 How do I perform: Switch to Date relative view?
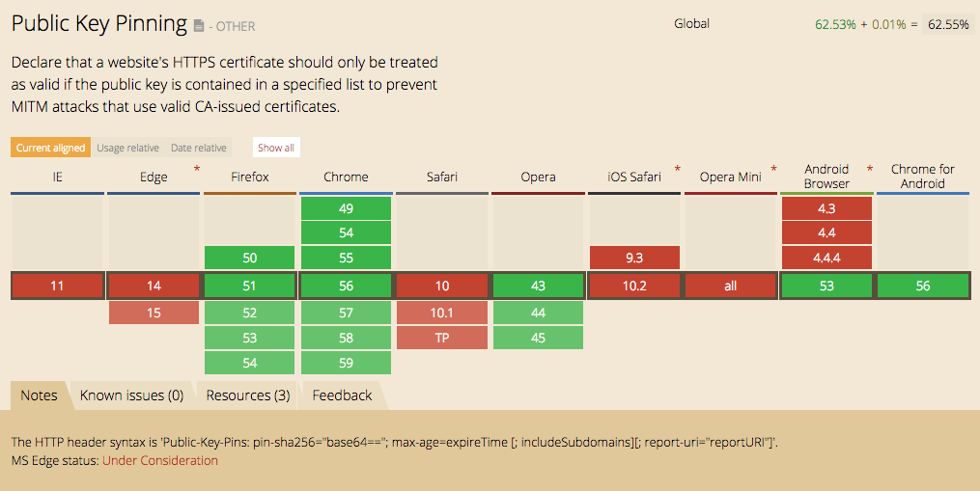199,148
